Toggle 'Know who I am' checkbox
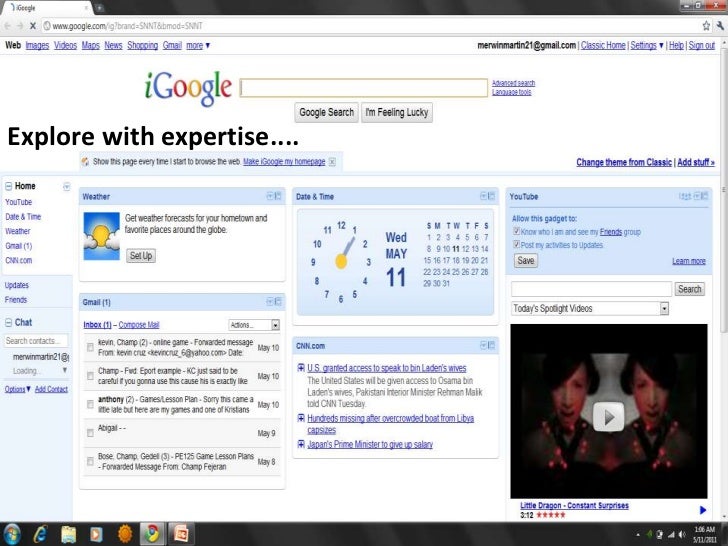The height and width of the screenshot is (546, 728). coord(516,231)
